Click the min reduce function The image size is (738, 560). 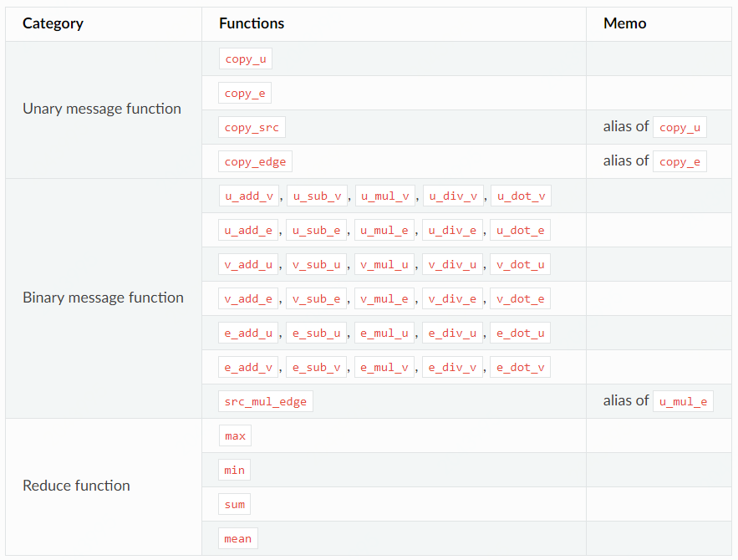point(235,471)
